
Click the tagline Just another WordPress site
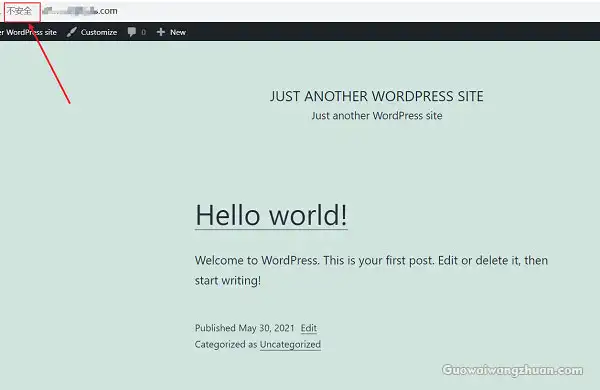coord(377,116)
